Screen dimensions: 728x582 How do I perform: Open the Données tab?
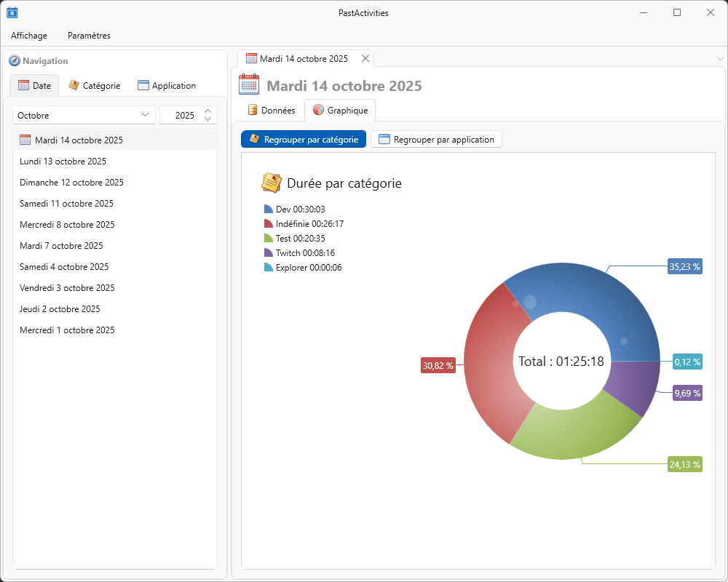point(271,111)
